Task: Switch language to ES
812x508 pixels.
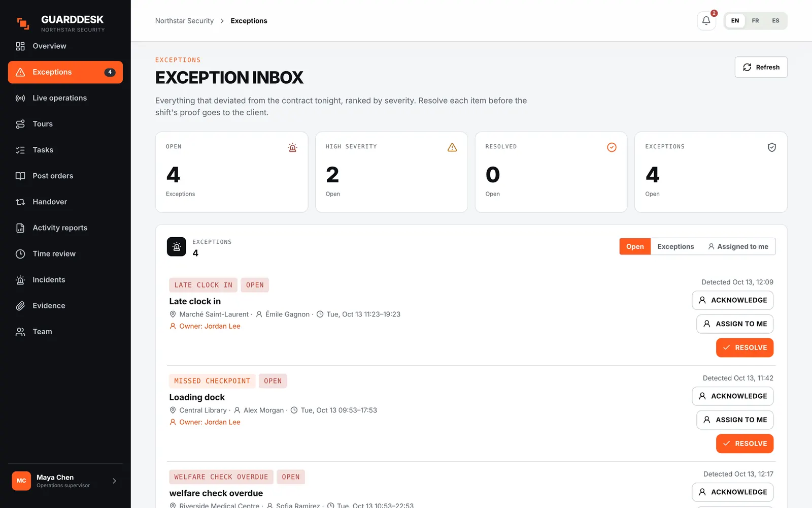Action: click(775, 21)
